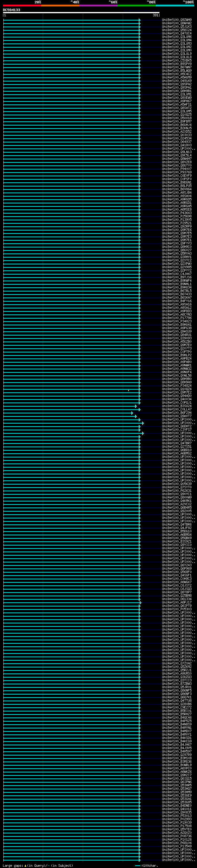Select the UniRef100_P68104 label

177,843
